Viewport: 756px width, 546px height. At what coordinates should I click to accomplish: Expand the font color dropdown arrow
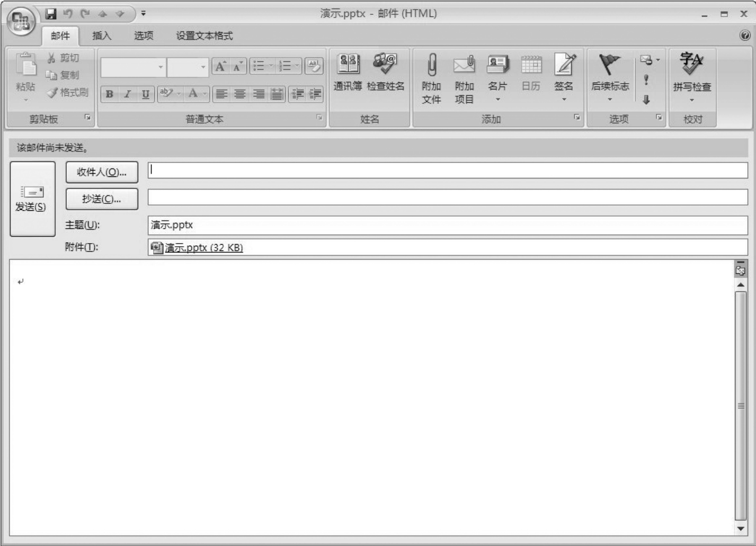205,94
